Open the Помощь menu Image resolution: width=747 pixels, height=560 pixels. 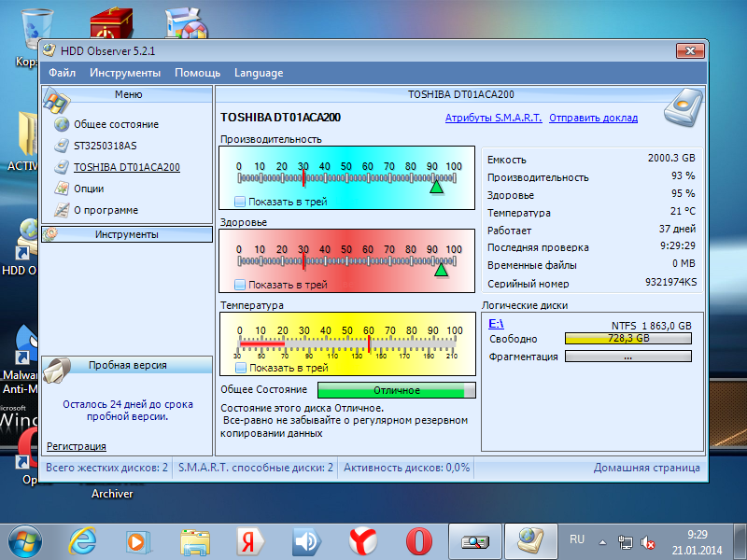click(x=197, y=73)
